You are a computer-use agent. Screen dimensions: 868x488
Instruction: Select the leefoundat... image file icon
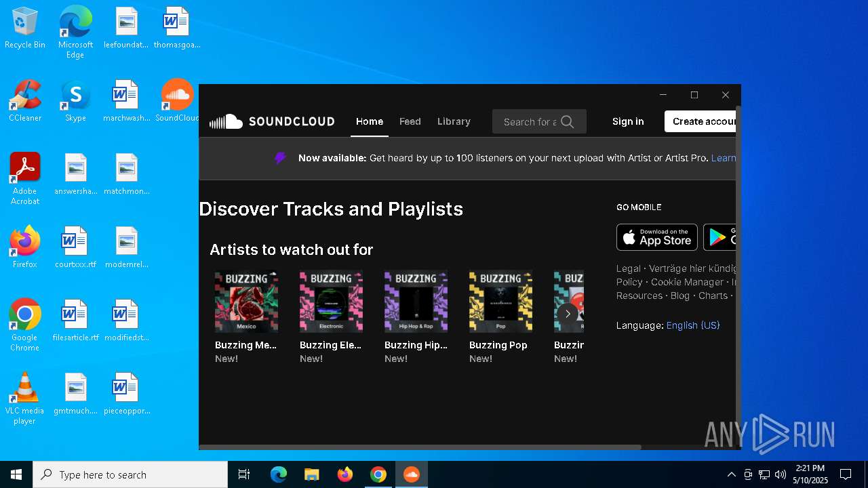(x=126, y=28)
